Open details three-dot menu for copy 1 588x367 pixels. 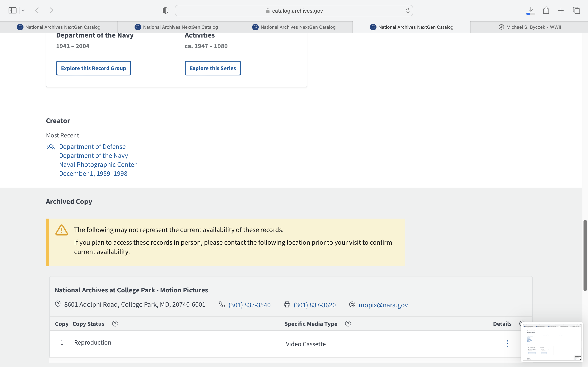tap(508, 344)
